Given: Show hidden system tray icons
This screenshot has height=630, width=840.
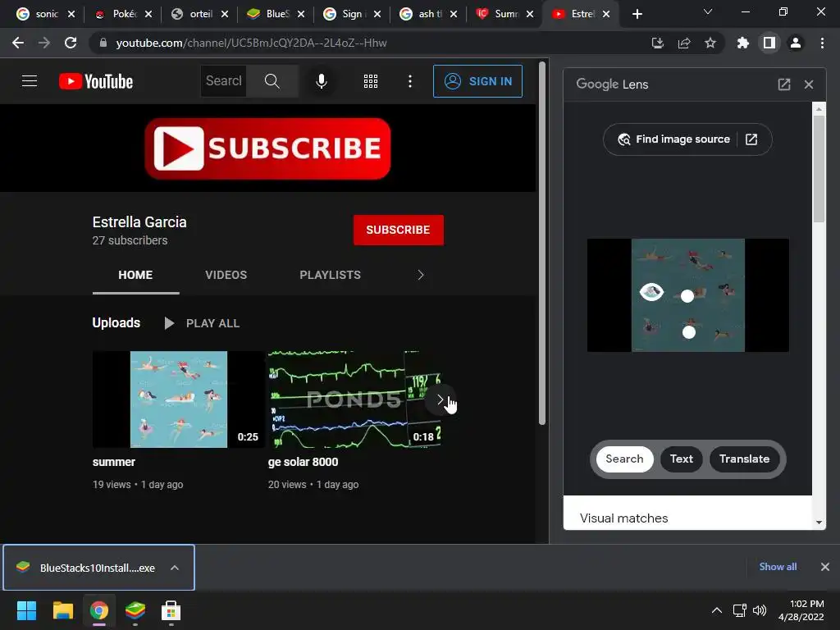Looking at the screenshot, I should tap(717, 610).
